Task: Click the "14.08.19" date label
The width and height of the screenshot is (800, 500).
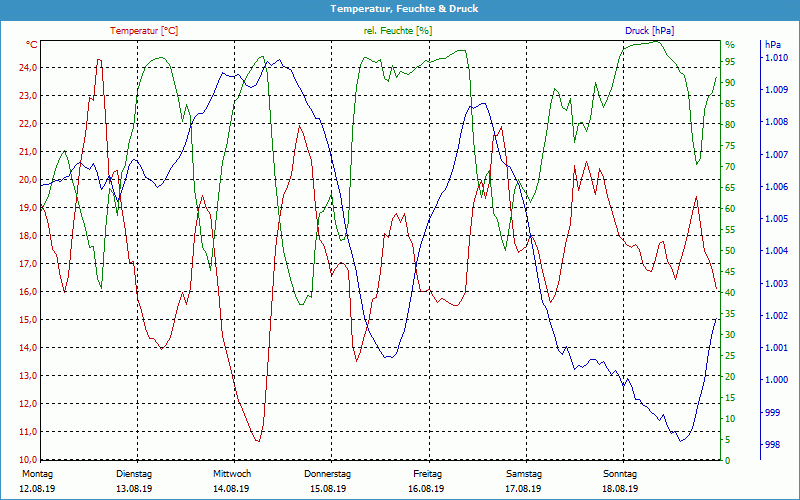Action: click(231, 489)
